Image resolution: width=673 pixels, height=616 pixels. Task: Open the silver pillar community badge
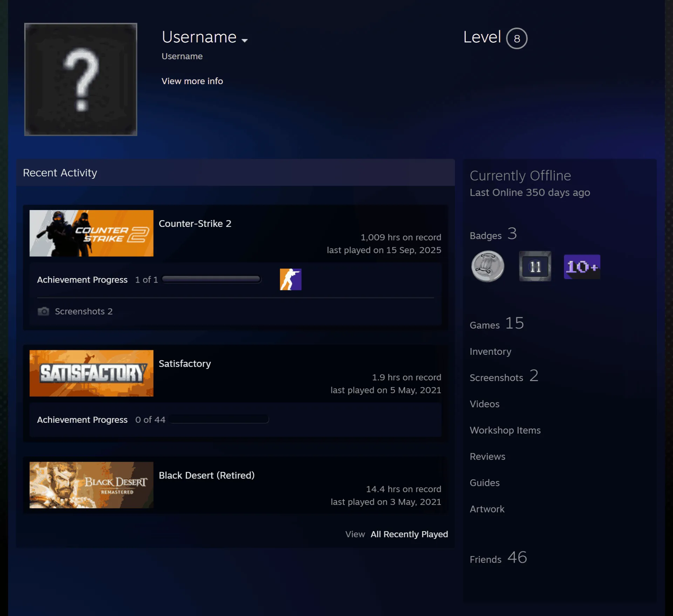488,266
